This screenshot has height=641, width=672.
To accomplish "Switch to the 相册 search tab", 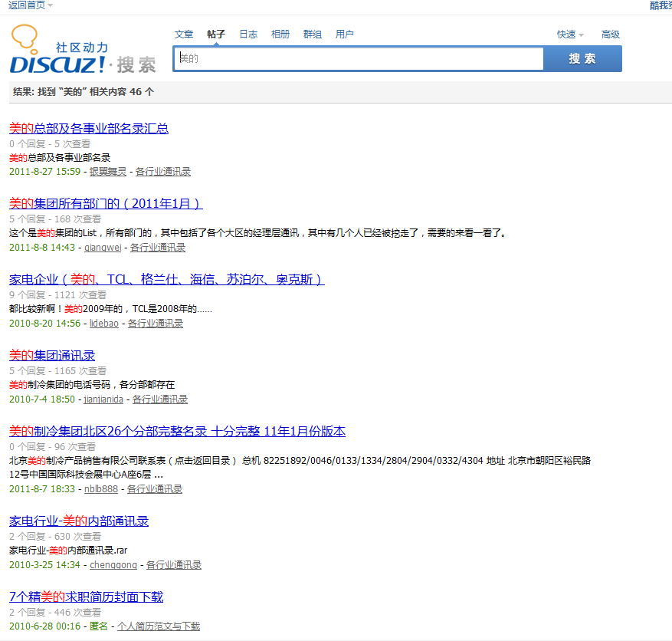I will pos(280,35).
